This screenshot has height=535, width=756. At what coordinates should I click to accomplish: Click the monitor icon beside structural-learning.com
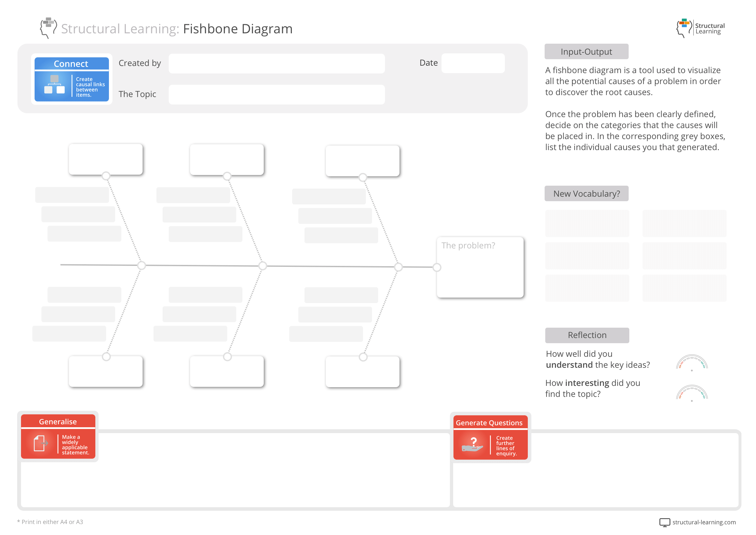click(x=665, y=522)
